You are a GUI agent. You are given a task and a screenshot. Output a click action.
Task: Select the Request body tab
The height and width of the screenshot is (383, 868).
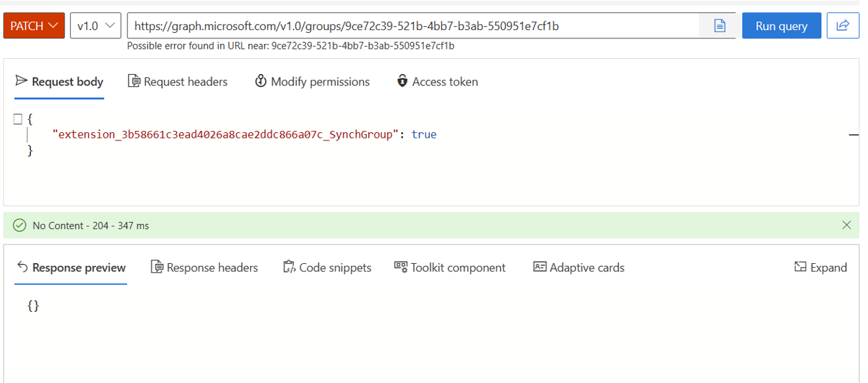[x=59, y=82]
